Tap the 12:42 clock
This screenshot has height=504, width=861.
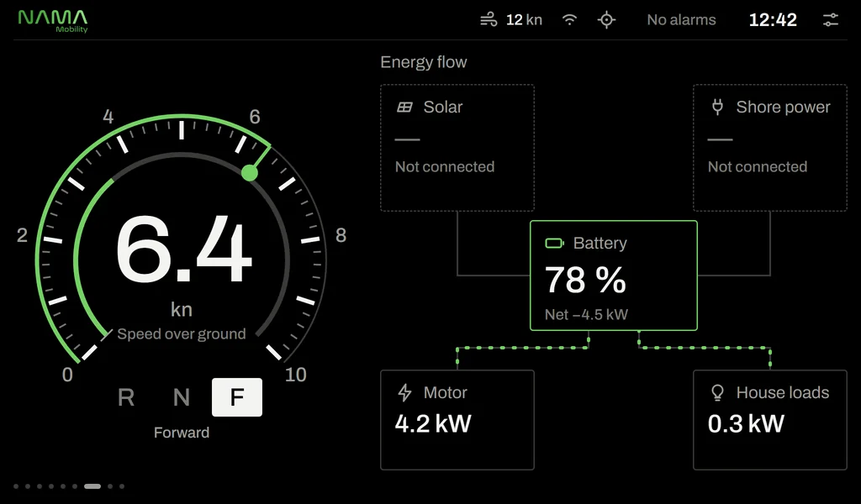(773, 20)
